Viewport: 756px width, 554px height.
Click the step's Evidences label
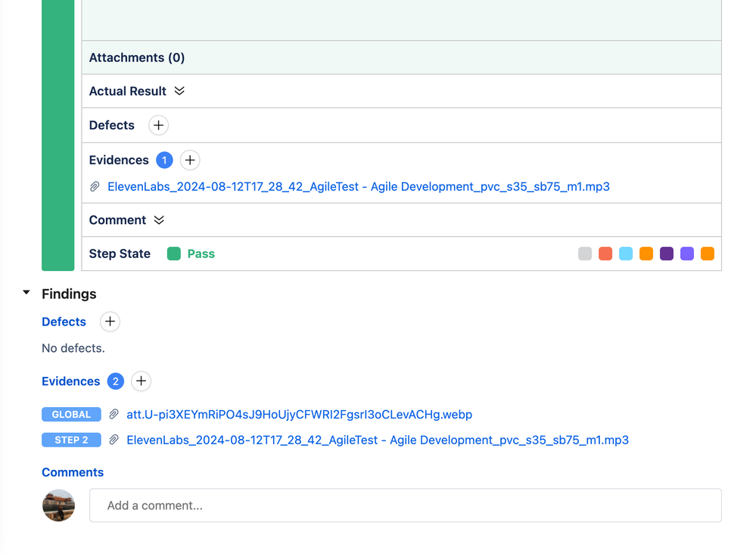pos(119,160)
